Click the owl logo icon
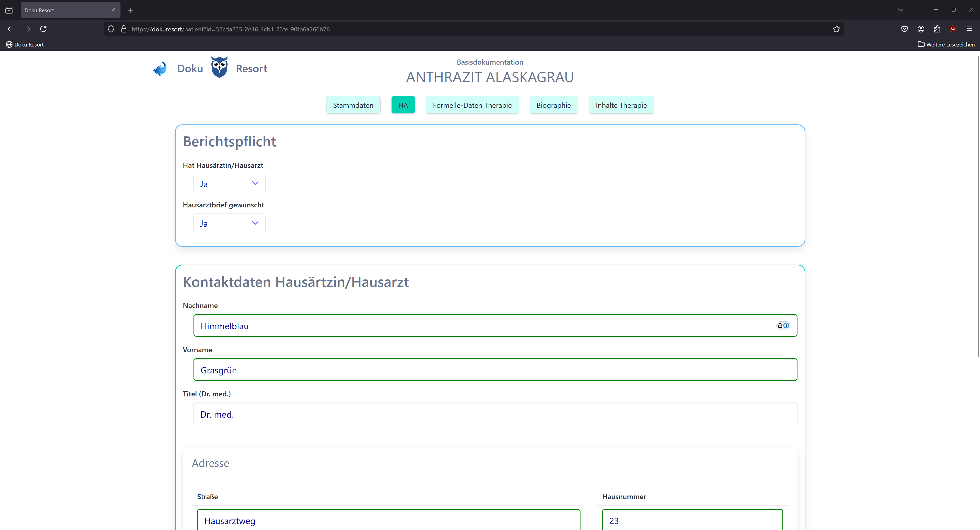This screenshot has height=530, width=980. 220,67
